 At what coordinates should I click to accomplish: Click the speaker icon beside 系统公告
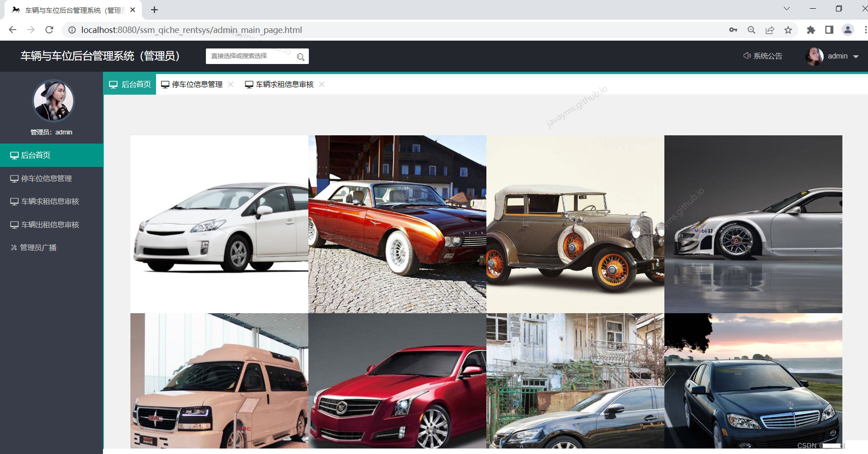point(747,56)
